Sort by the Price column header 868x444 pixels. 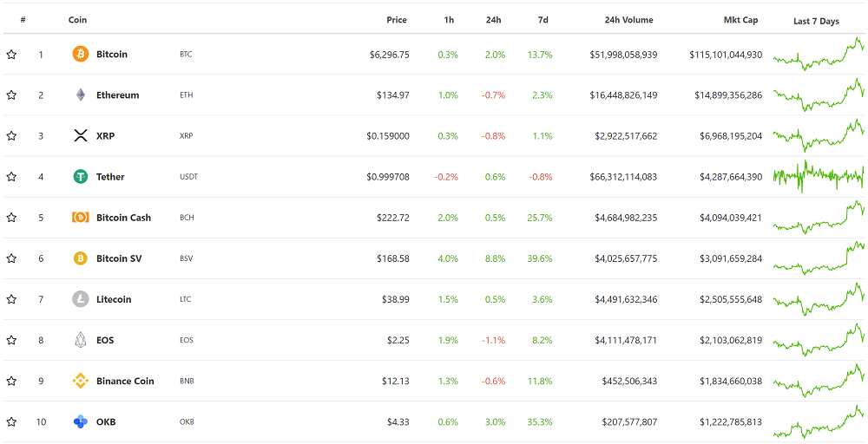click(397, 20)
